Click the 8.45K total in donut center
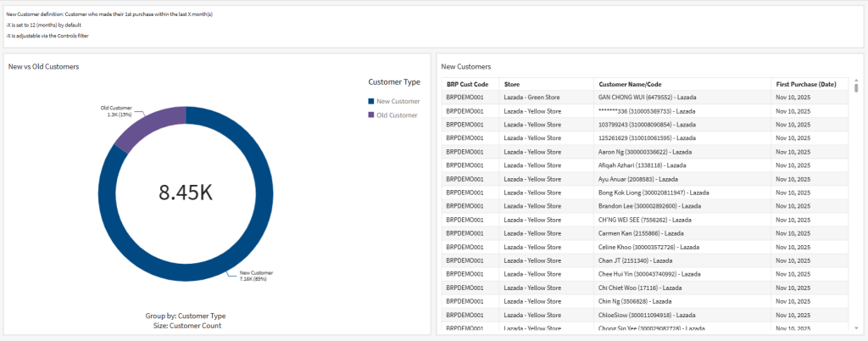The height and width of the screenshot is (341, 868). (185, 193)
